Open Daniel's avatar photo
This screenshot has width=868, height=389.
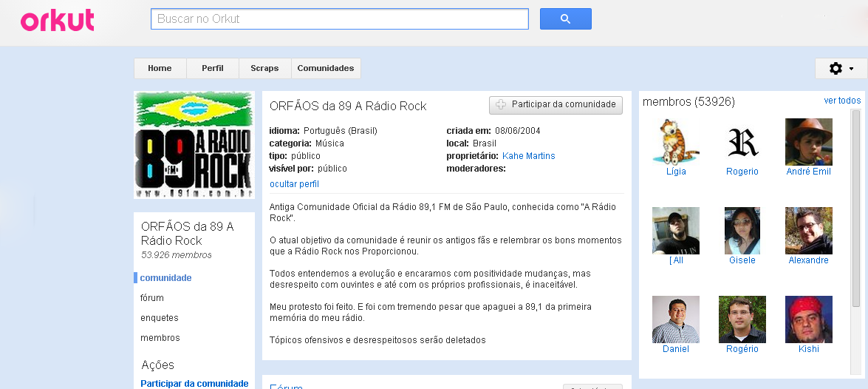click(x=676, y=319)
